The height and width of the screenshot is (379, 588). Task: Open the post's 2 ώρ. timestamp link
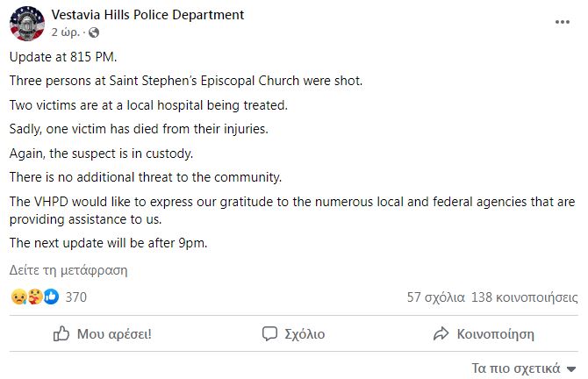66,32
